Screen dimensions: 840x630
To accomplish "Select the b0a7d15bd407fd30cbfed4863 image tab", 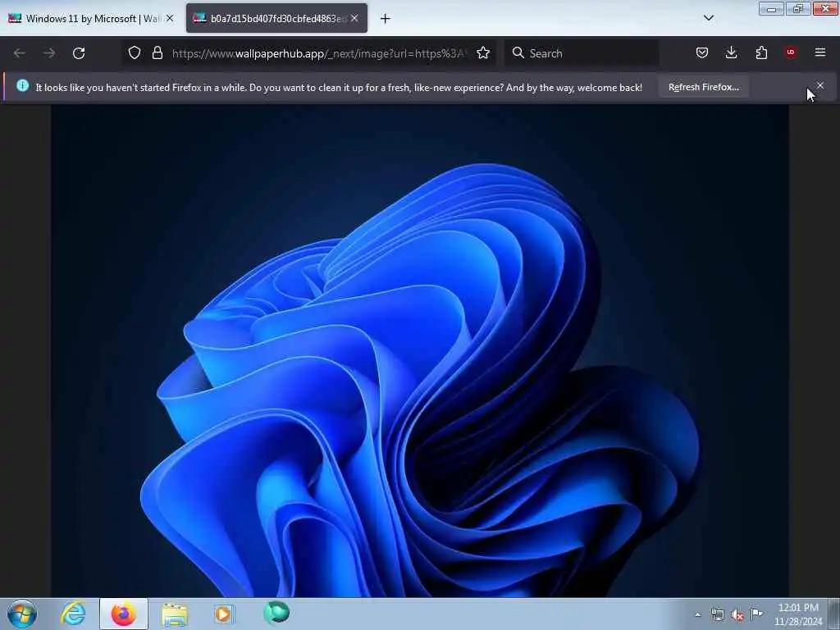I will (x=276, y=19).
